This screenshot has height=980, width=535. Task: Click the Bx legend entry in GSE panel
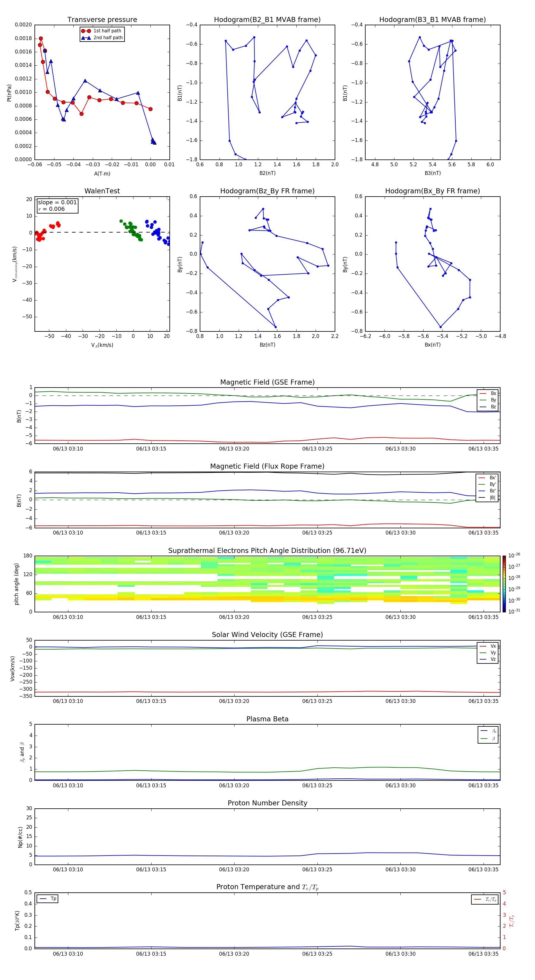(488, 393)
